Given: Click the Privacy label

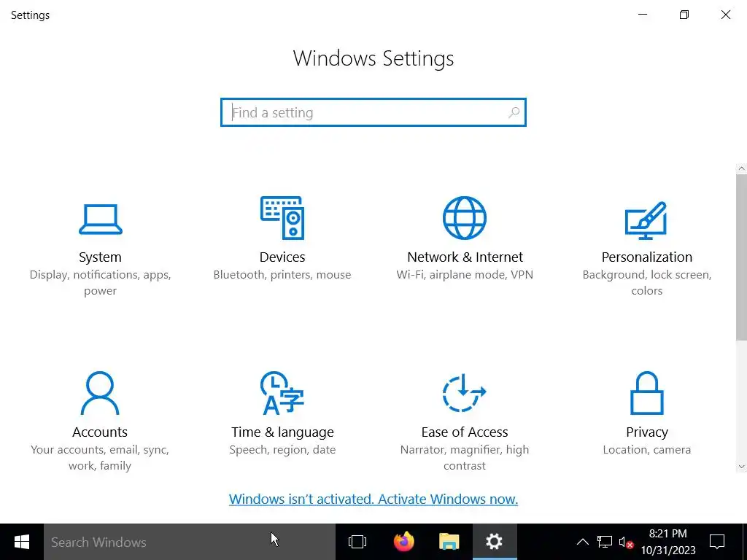Looking at the screenshot, I should [646, 432].
